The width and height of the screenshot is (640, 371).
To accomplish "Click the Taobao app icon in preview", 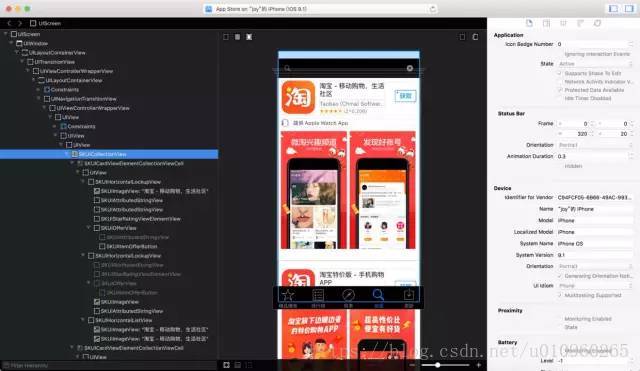I will click(x=298, y=97).
